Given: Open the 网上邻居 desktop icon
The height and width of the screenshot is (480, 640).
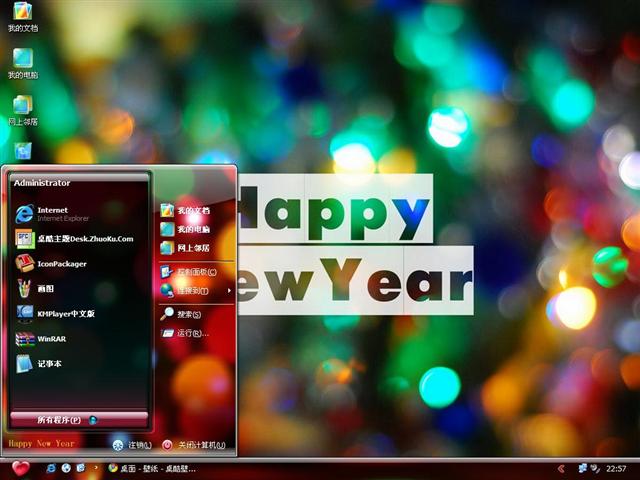Looking at the screenshot, I should 23,111.
